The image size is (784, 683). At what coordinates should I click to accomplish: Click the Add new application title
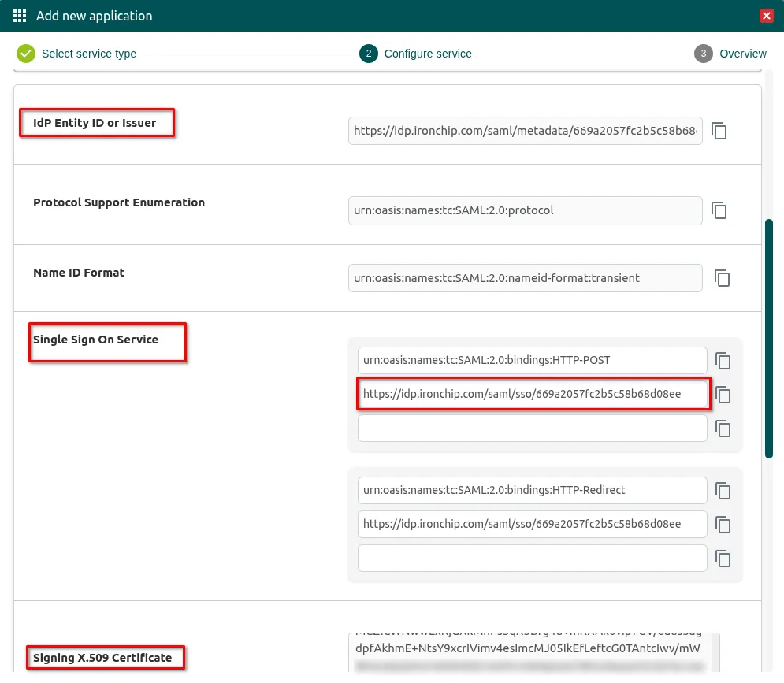coord(94,16)
